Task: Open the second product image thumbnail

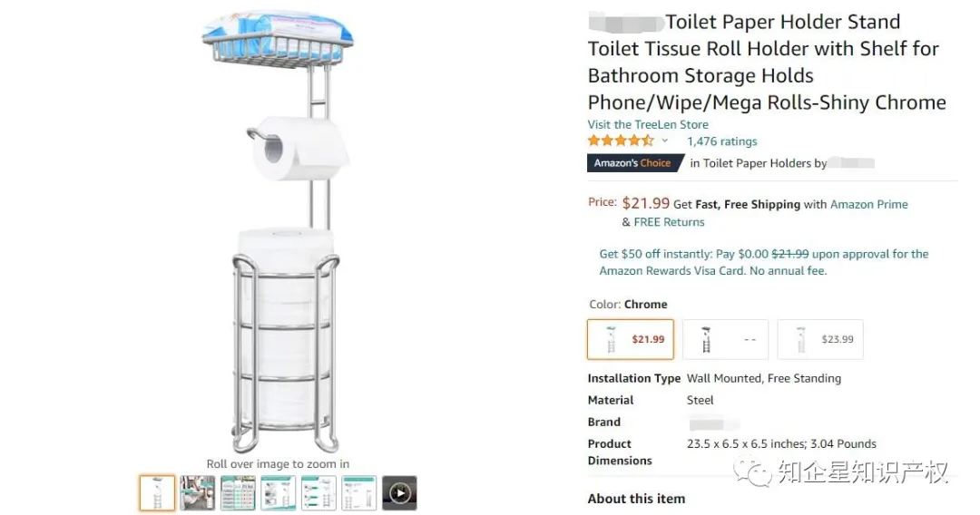Action: point(198,492)
